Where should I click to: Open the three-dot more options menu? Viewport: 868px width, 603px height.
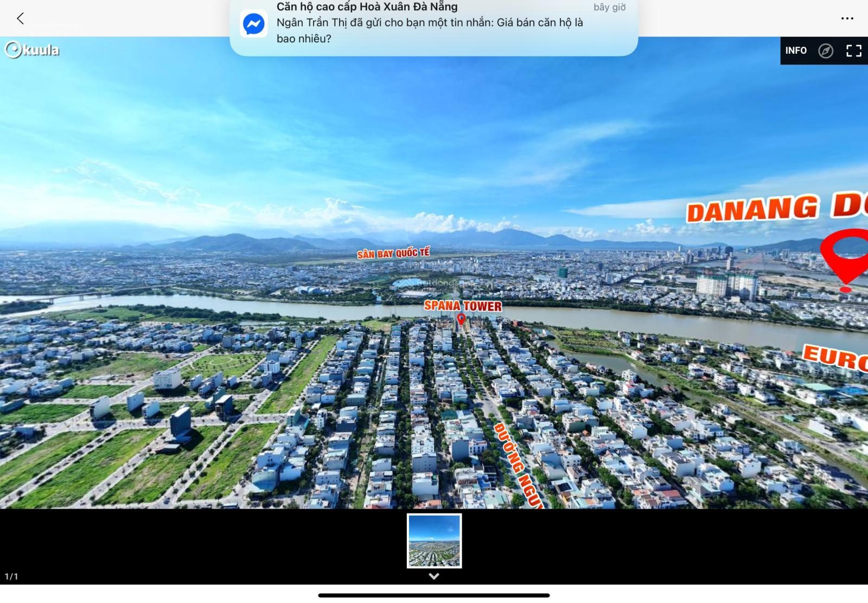point(847,18)
